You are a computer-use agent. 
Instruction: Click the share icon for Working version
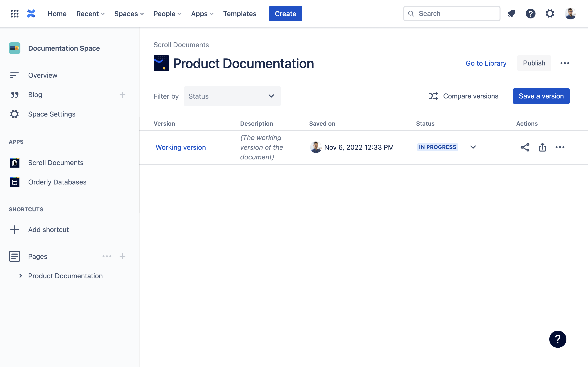pyautogui.click(x=525, y=147)
